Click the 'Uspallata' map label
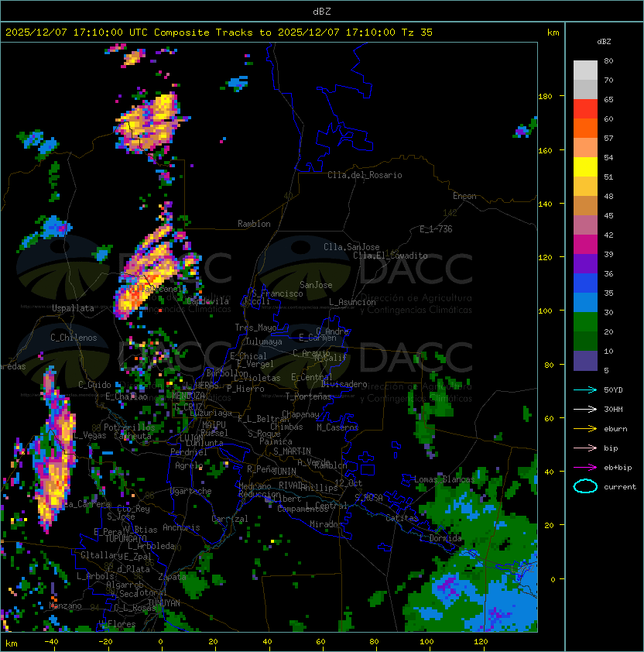644x652 pixels. (73, 308)
